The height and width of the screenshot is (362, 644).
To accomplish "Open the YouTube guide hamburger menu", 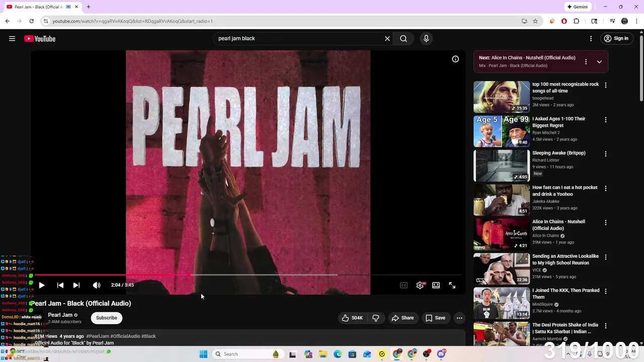I will point(12,39).
